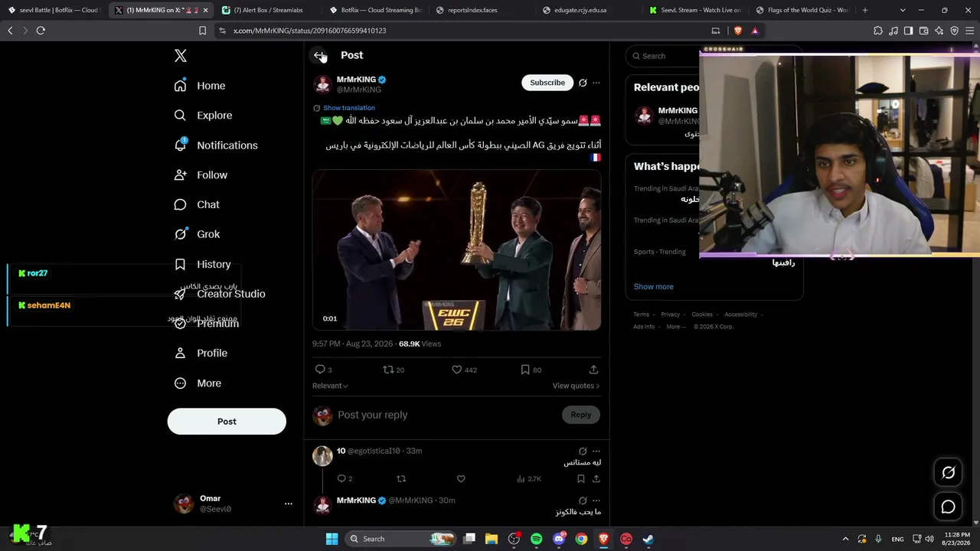Viewport: 980px width, 551px height.
Task: Open the more options menu on MrMrKING's post
Action: click(596, 83)
